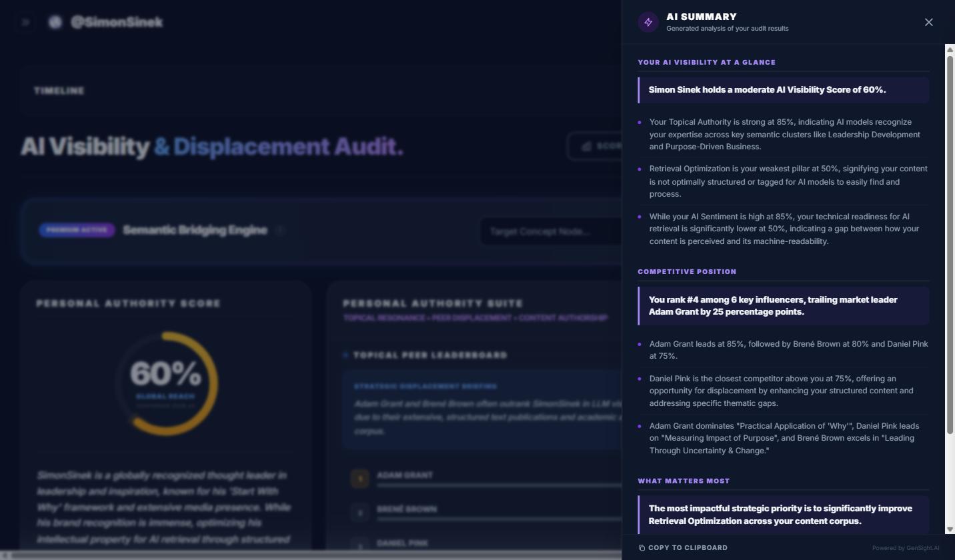This screenshot has height=560, width=955.
Task: Close the AI Summary panel
Action: (928, 22)
